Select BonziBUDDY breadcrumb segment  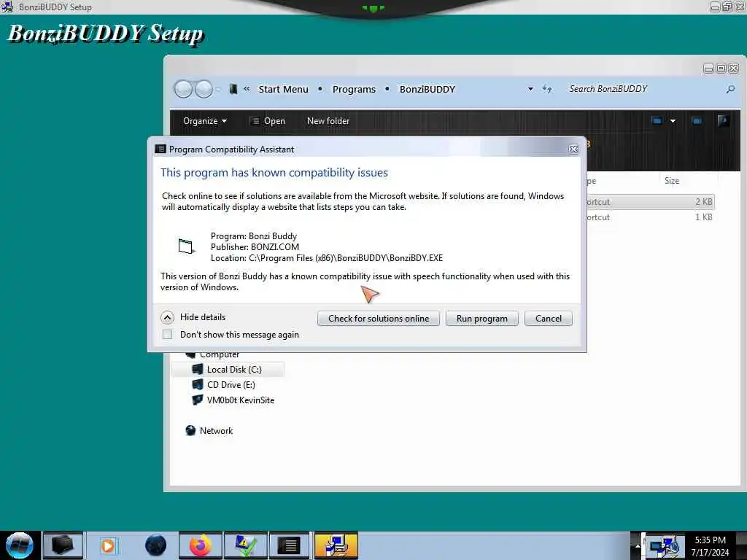[427, 89]
